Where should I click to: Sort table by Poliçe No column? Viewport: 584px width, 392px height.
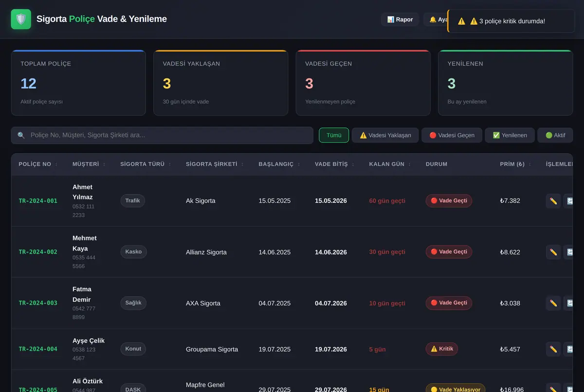(38, 164)
